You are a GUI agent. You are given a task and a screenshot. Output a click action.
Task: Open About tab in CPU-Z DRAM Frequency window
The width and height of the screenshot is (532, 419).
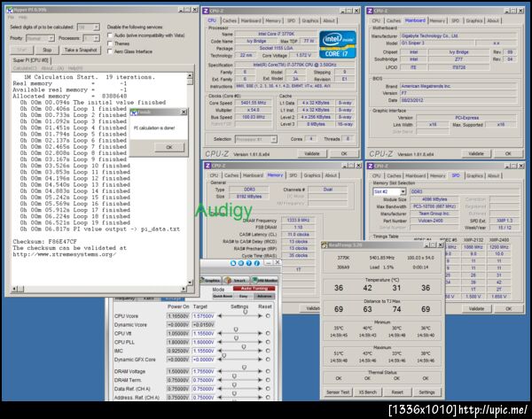tap(331, 175)
